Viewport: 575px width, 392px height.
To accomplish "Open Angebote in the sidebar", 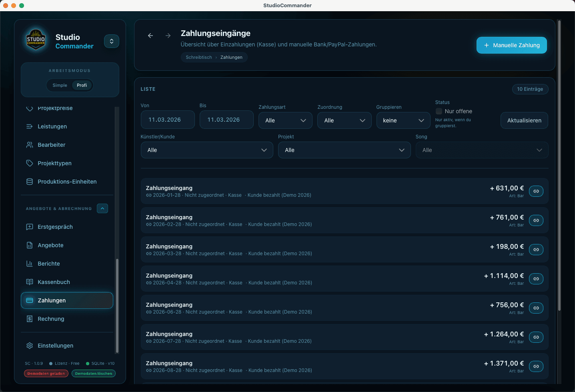I will tap(50, 245).
